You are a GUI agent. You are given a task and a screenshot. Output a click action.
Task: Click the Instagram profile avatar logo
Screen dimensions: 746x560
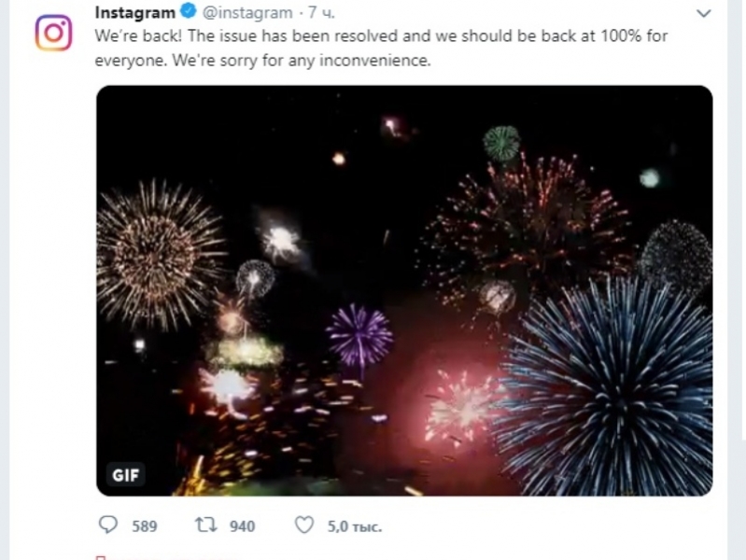[x=53, y=33]
